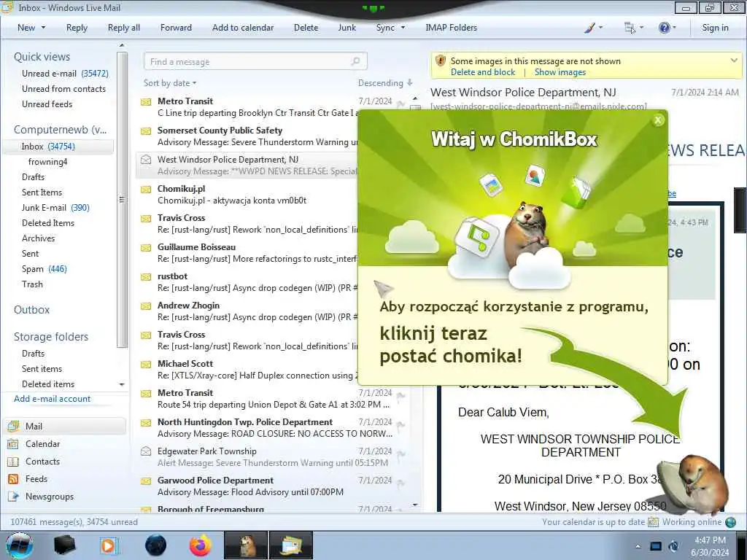Click Reply in the toolbar
The height and width of the screenshot is (560, 747).
pos(77,28)
